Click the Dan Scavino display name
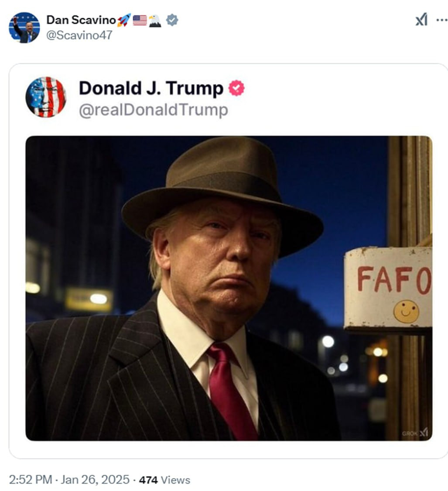Viewport: 448px width, 491px height. 81,20
